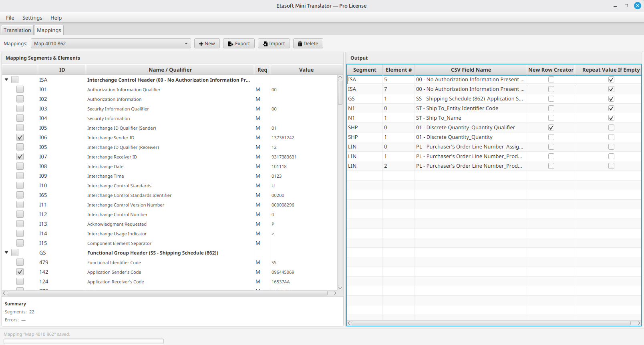Toggle Repeat Value If Empty for GS row
Image resolution: width=644 pixels, height=345 pixels.
(611, 98)
